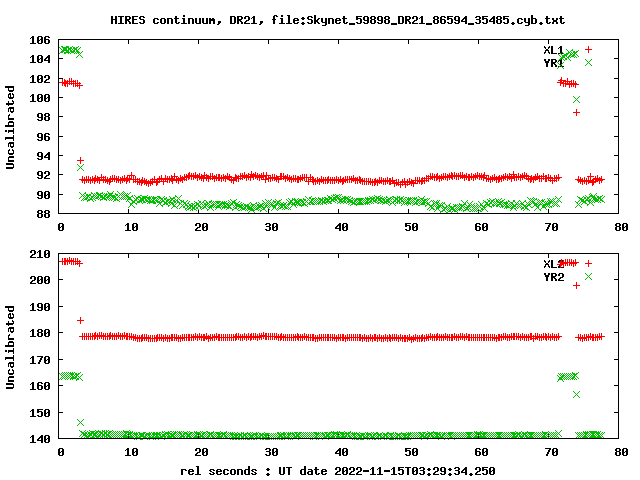Viewport: 640px width, 480px height.
Task: Click the y-axis tick label 170
Action: (x=40, y=360)
